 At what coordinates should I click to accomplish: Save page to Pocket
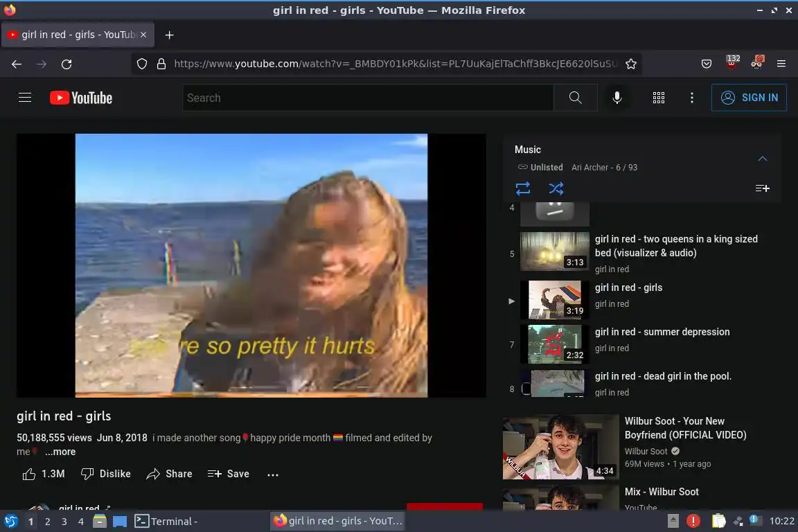[707, 64]
